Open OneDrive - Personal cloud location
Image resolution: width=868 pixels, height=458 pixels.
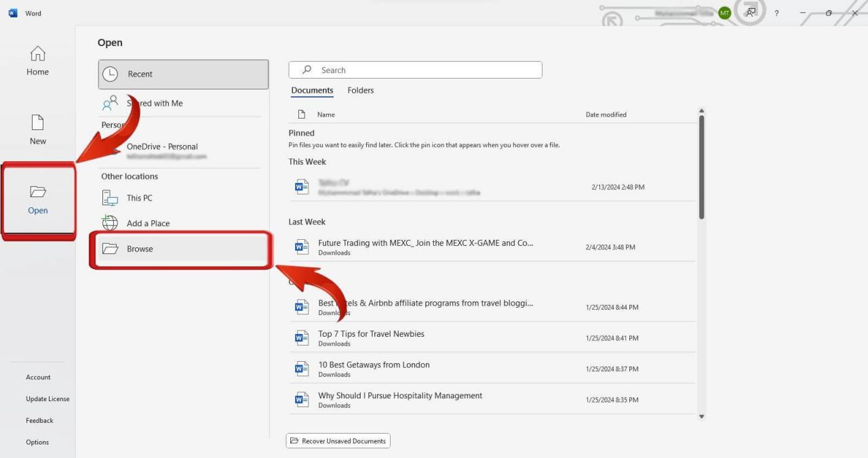point(162,146)
